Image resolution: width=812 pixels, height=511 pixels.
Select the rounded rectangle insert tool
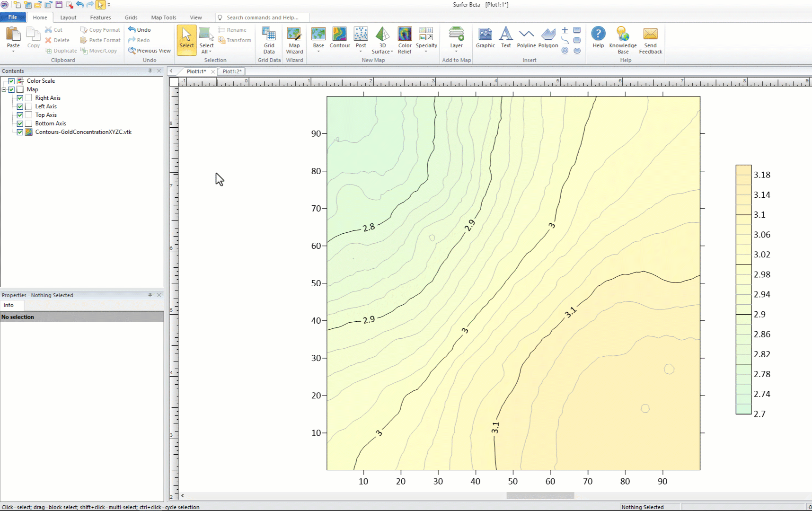[x=577, y=40]
